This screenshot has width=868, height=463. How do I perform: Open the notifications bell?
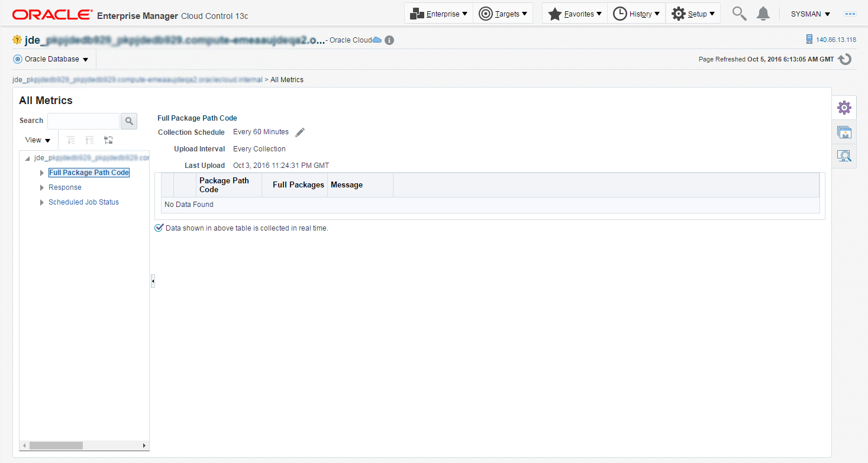[x=763, y=14]
